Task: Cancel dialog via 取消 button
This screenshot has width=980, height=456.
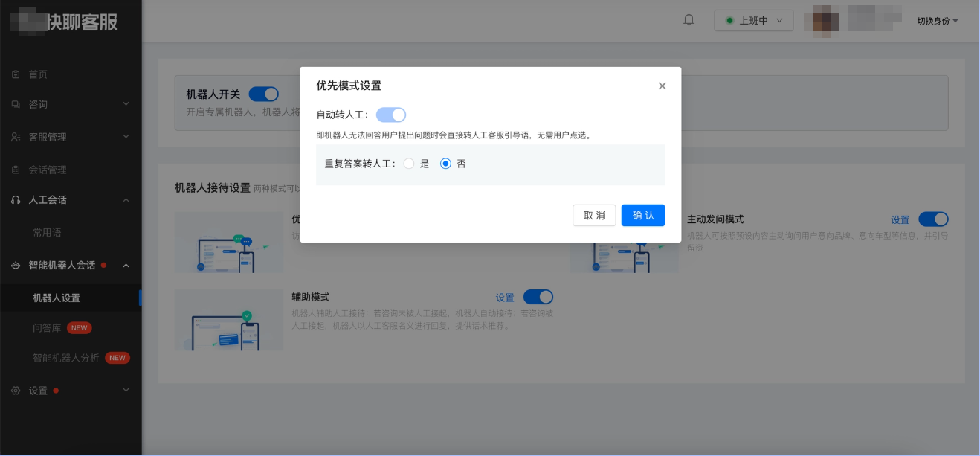Action: [594, 215]
